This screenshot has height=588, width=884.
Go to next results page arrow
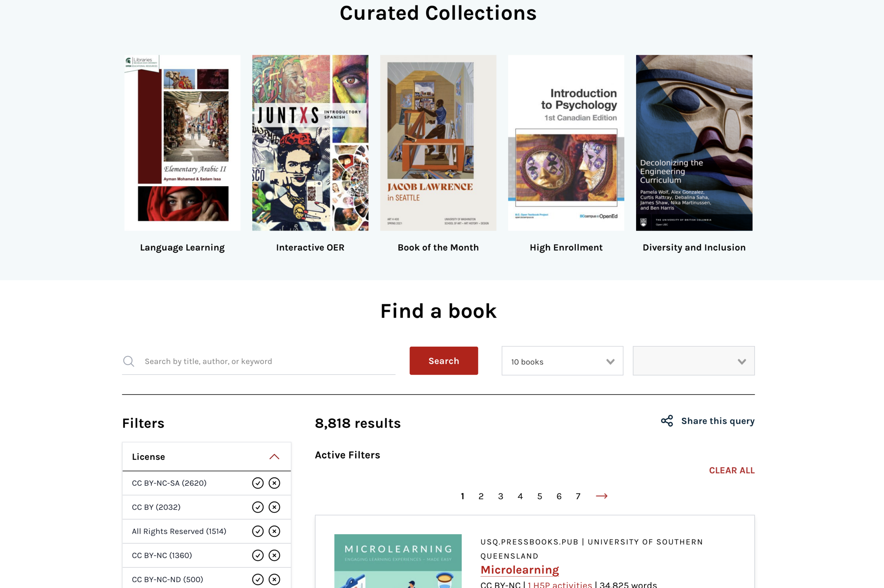coord(602,496)
